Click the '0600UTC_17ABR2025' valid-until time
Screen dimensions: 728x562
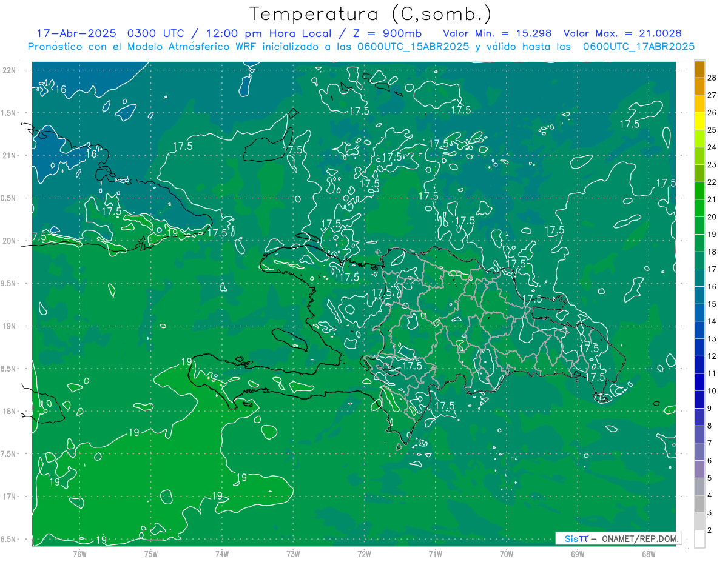639,47
